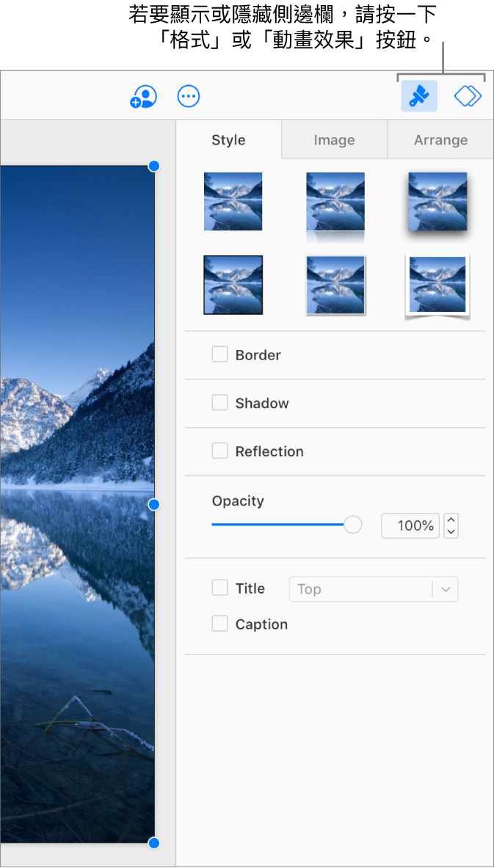Image resolution: width=494 pixels, height=868 pixels.
Task: Enable the Shadow checkbox
Action: point(220,402)
